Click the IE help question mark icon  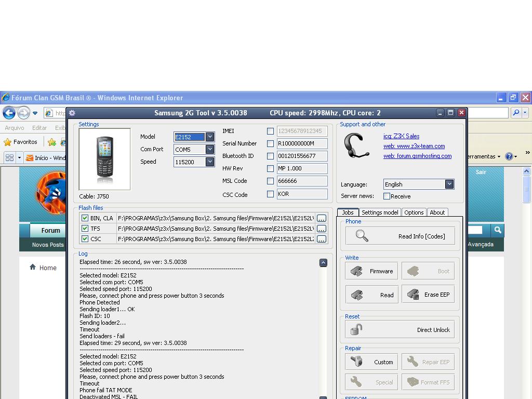(x=509, y=156)
